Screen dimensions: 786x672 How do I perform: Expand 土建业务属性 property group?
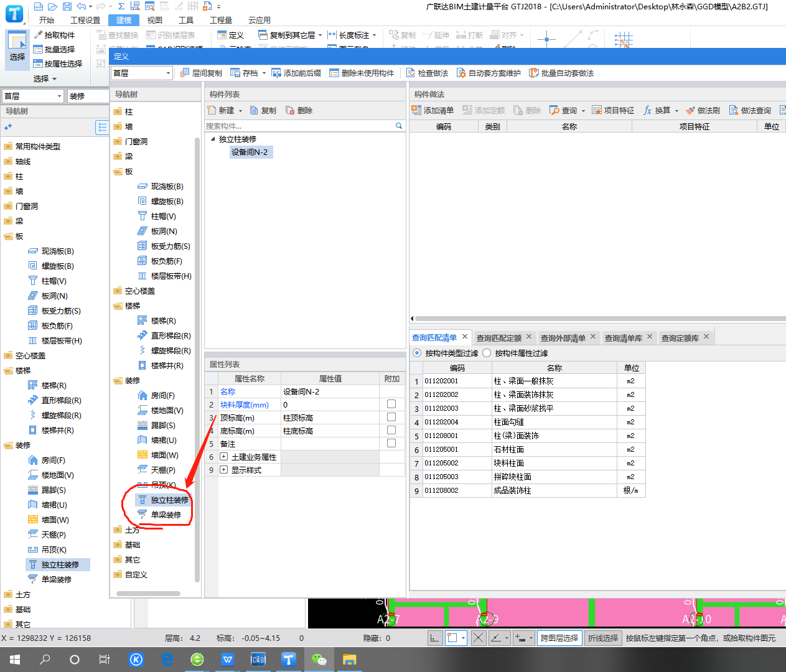[224, 457]
